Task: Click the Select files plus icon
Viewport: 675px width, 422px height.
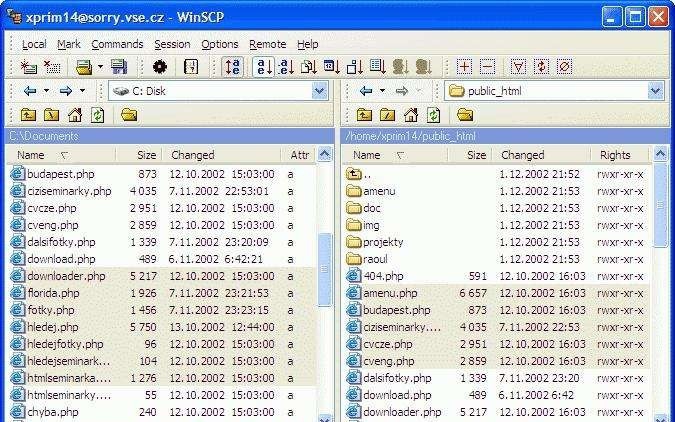Action: 464,67
